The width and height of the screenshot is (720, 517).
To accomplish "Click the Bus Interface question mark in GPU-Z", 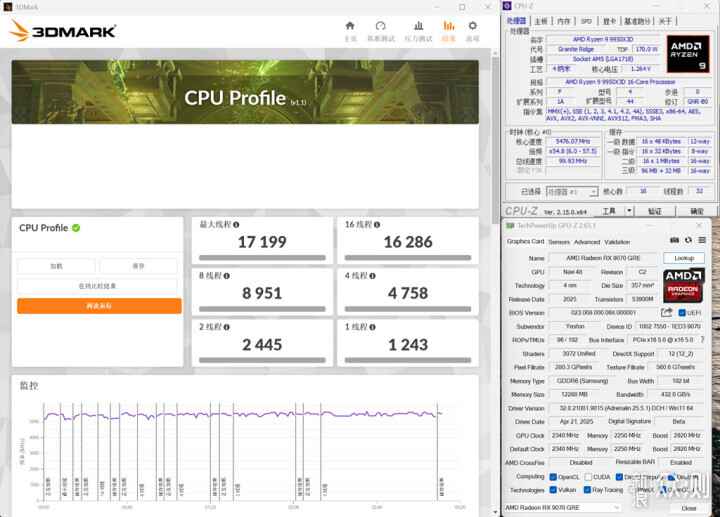I will (x=702, y=340).
